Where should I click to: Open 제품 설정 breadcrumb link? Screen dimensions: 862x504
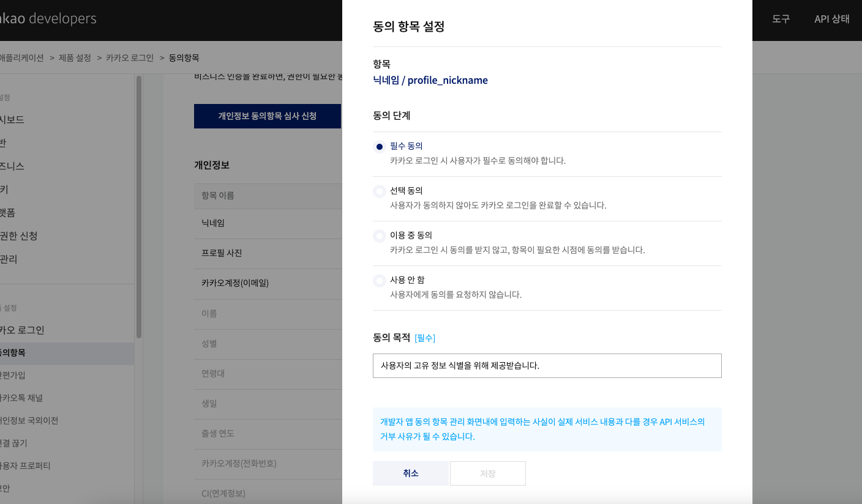click(75, 58)
